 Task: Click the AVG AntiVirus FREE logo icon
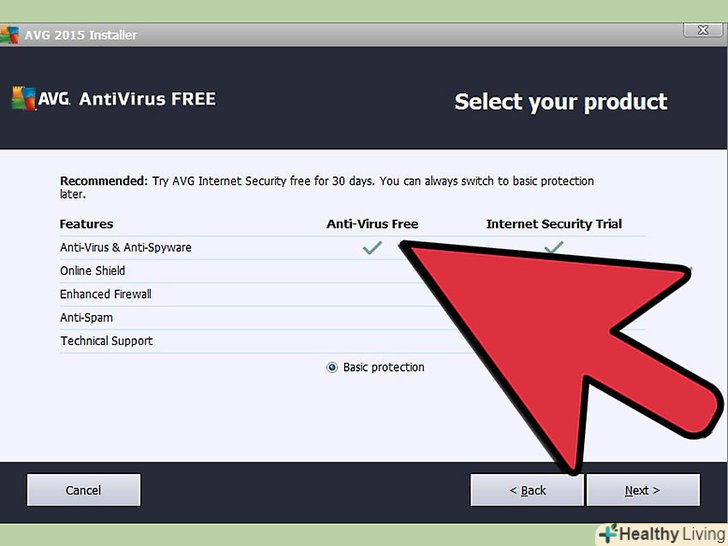pos(24,98)
